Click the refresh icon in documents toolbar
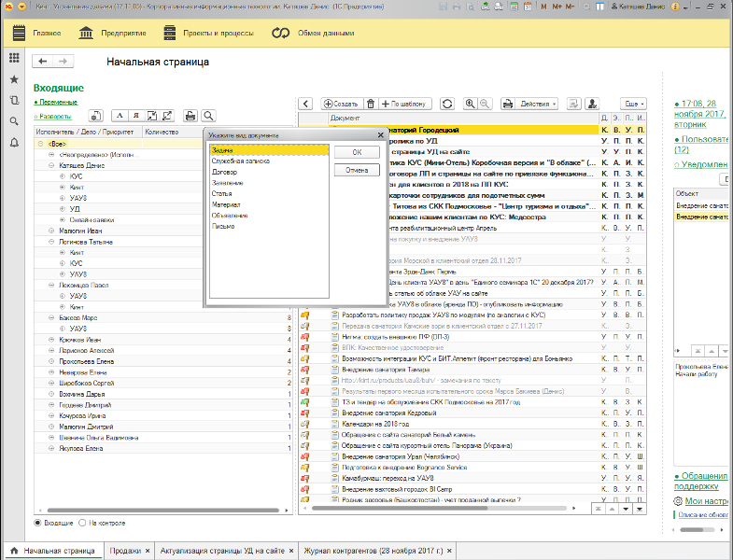Viewport: 733px width, 560px height. (x=447, y=104)
